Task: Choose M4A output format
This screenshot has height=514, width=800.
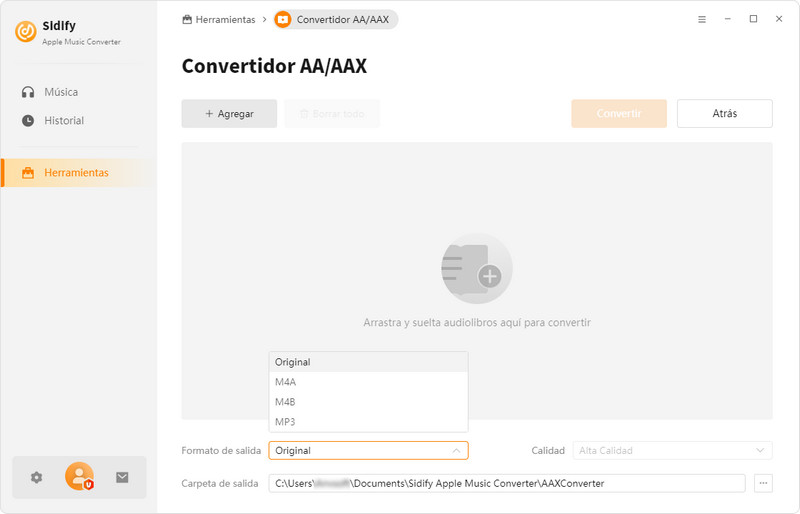Action: point(368,382)
